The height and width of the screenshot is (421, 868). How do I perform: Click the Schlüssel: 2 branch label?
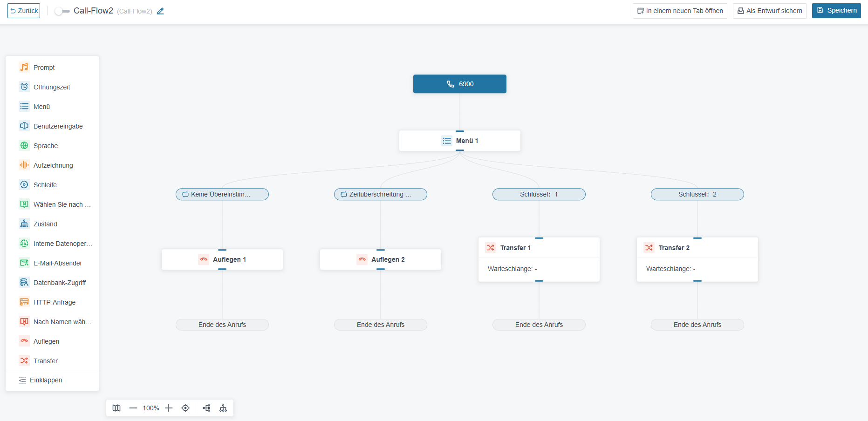click(x=697, y=194)
